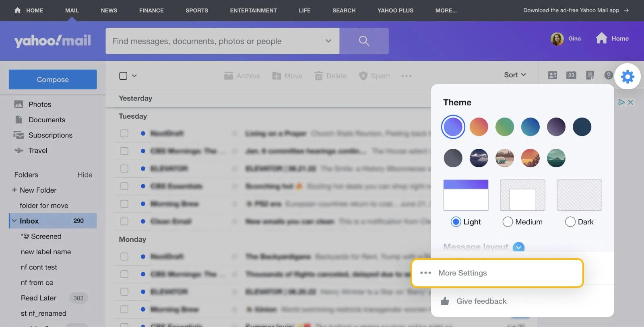Click the Give feedback thumbs-up icon
The image size is (644, 327).
[x=445, y=301]
